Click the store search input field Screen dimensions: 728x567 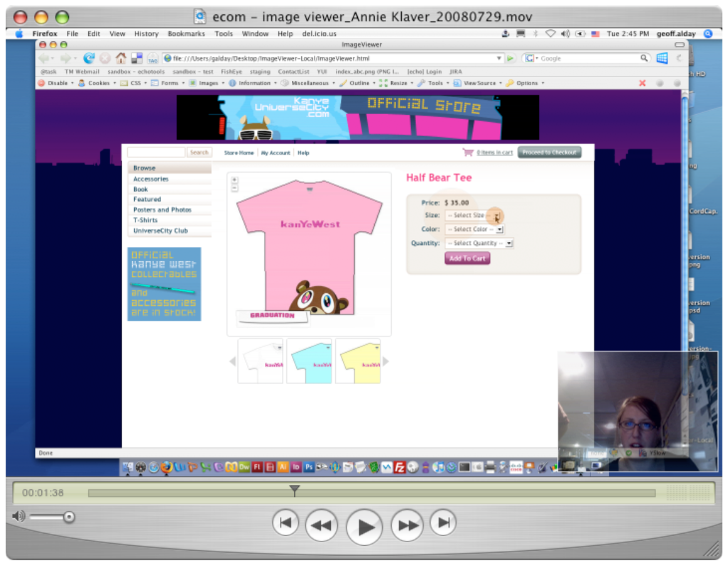tap(157, 152)
